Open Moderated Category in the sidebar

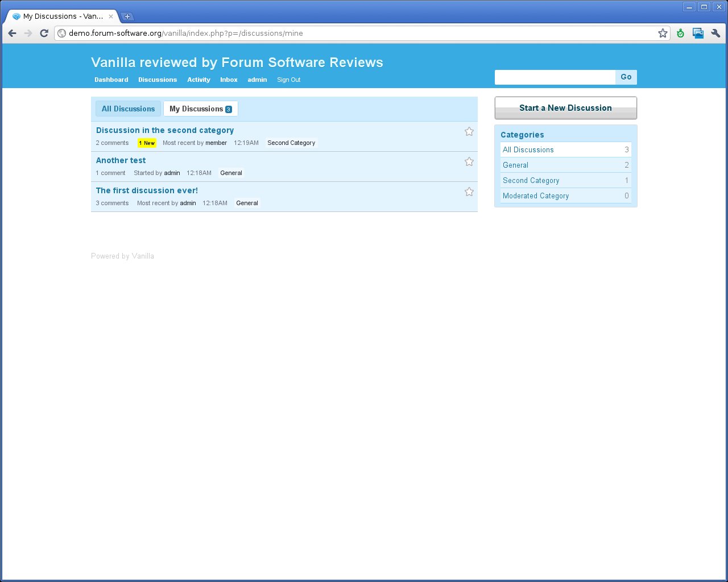[566, 196]
